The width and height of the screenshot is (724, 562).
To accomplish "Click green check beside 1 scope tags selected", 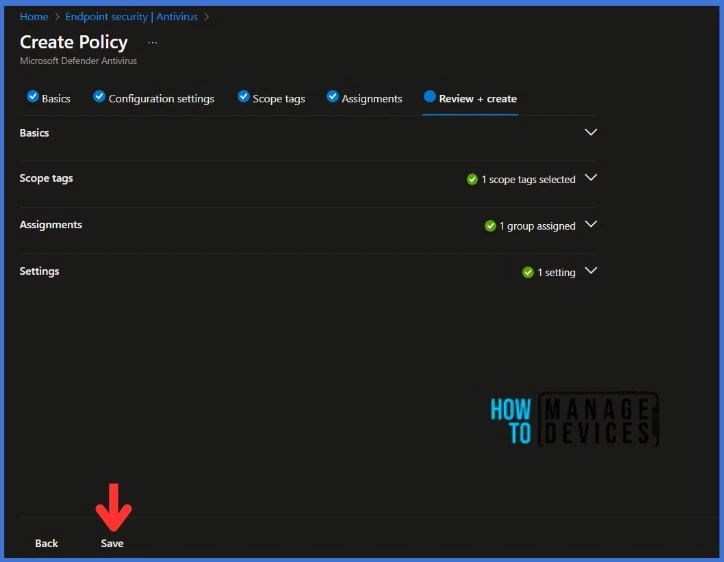I will point(472,179).
